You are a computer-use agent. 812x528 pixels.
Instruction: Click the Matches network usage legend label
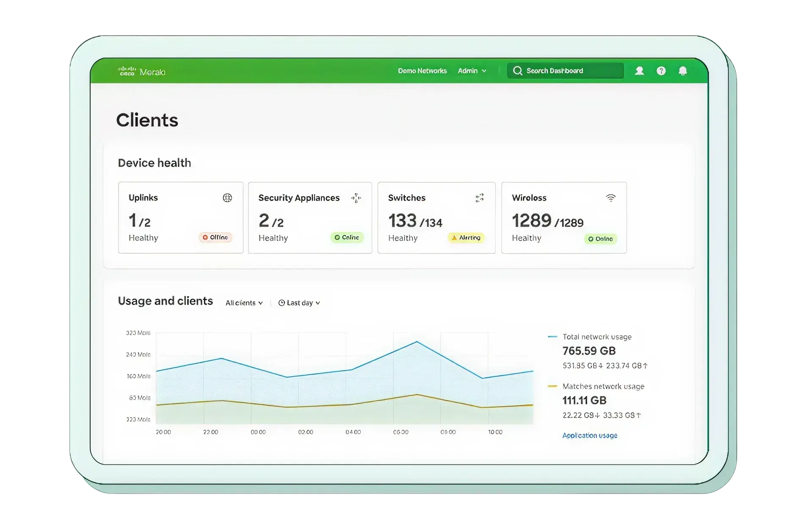click(603, 386)
